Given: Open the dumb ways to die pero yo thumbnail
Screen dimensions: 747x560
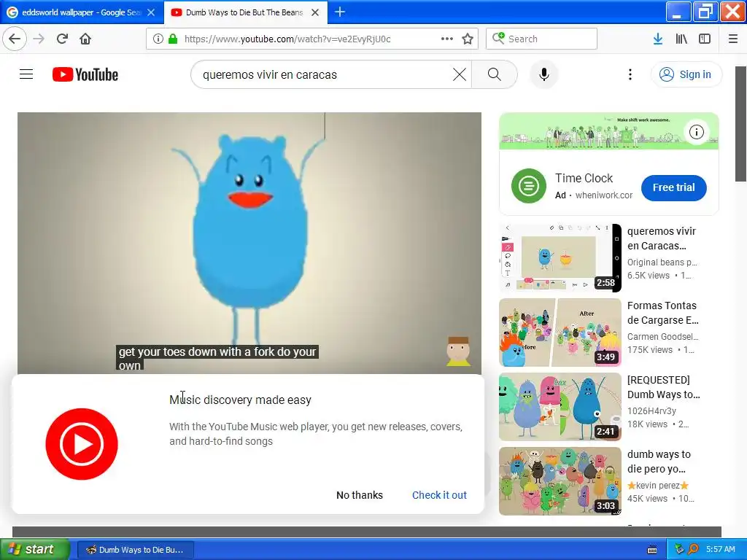Looking at the screenshot, I should tap(560, 481).
